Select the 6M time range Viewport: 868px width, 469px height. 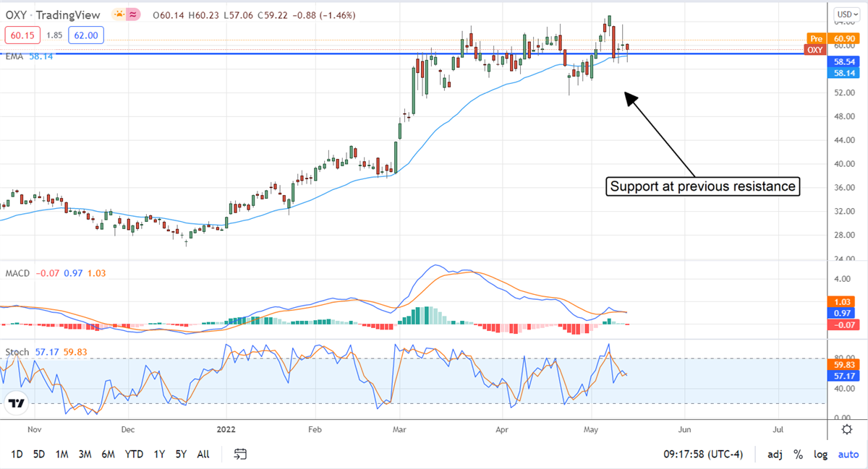109,454
